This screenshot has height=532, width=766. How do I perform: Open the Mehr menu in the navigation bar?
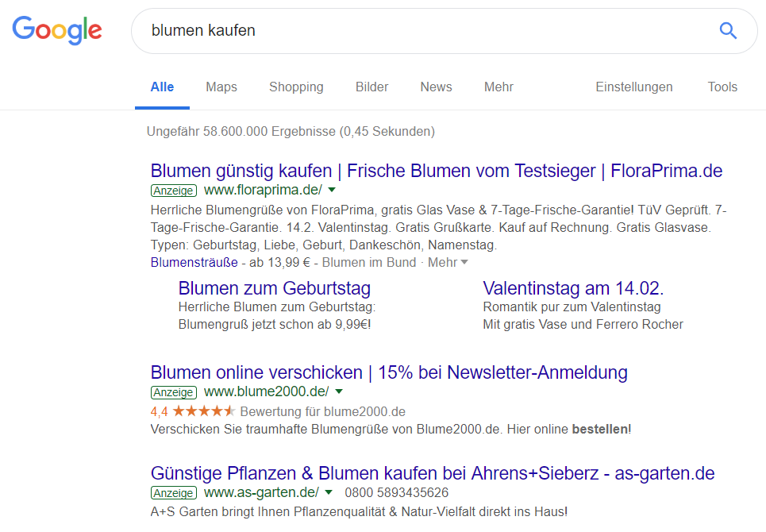point(498,87)
